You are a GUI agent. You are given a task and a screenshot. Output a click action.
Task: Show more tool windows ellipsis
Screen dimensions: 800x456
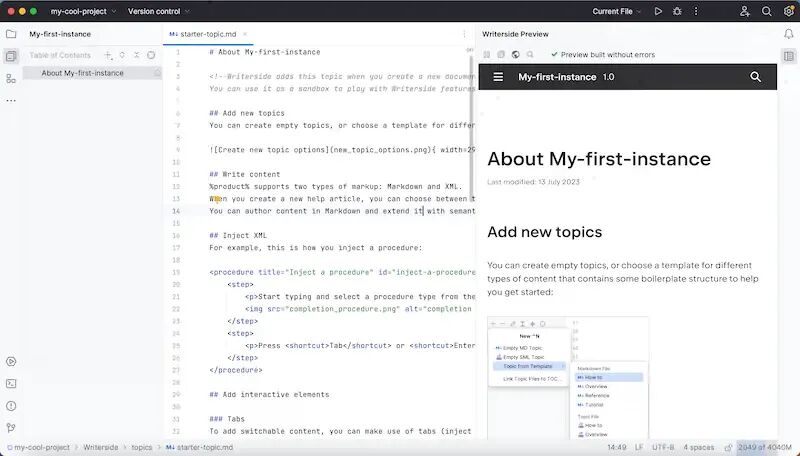tap(11, 101)
